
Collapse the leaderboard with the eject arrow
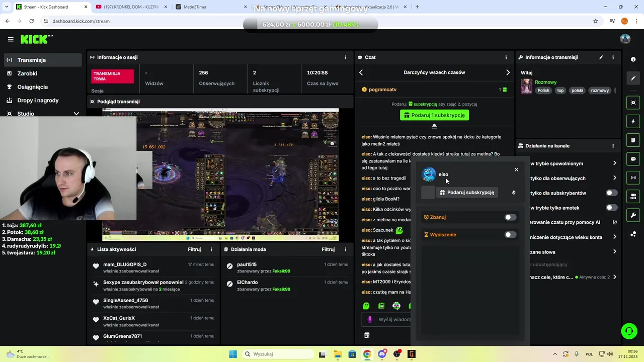[434, 126]
